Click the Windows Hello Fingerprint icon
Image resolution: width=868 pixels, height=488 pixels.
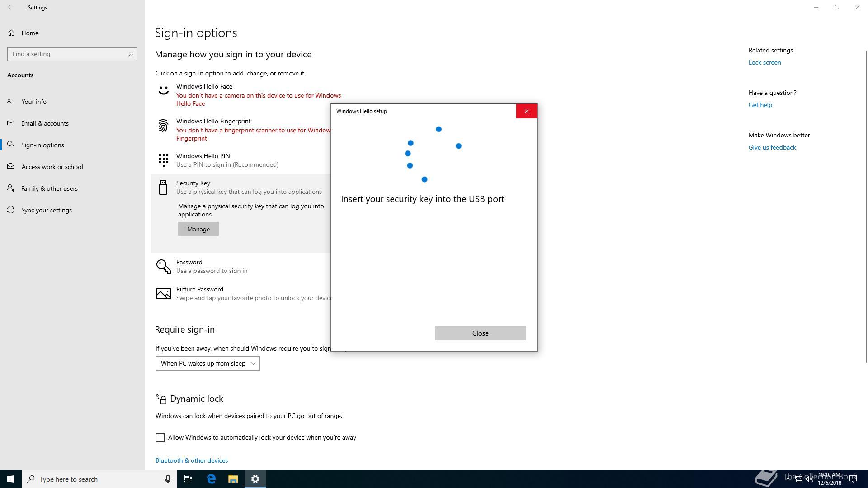click(x=163, y=126)
